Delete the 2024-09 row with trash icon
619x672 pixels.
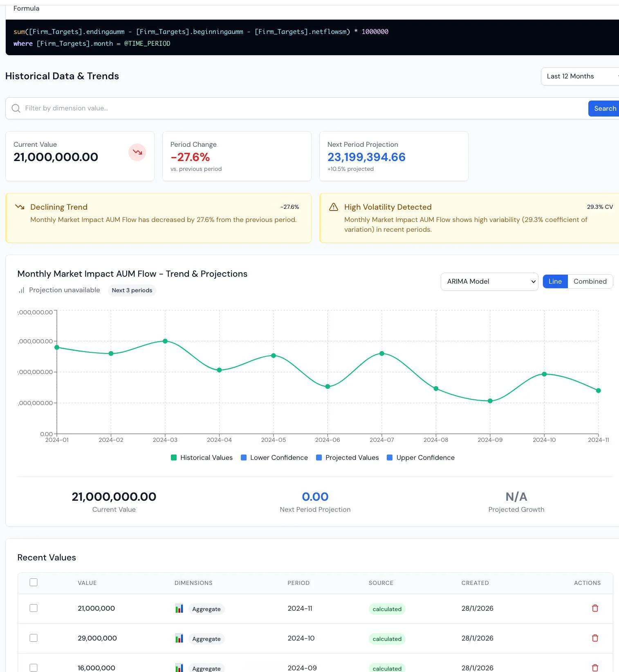595,668
